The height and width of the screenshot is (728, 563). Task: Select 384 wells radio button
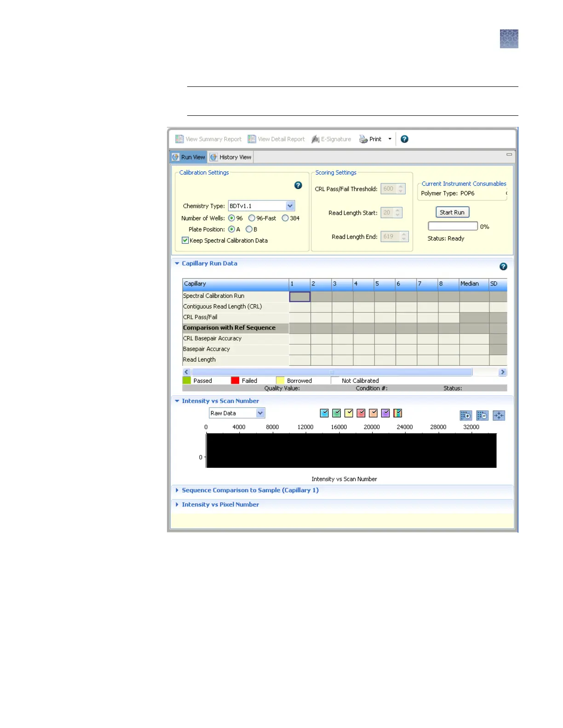coord(285,218)
